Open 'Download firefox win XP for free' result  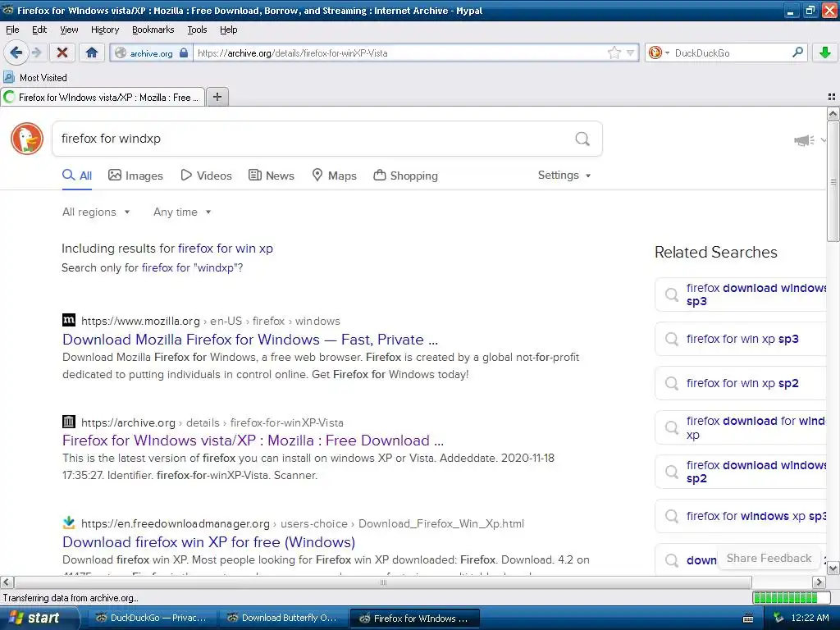tap(209, 542)
